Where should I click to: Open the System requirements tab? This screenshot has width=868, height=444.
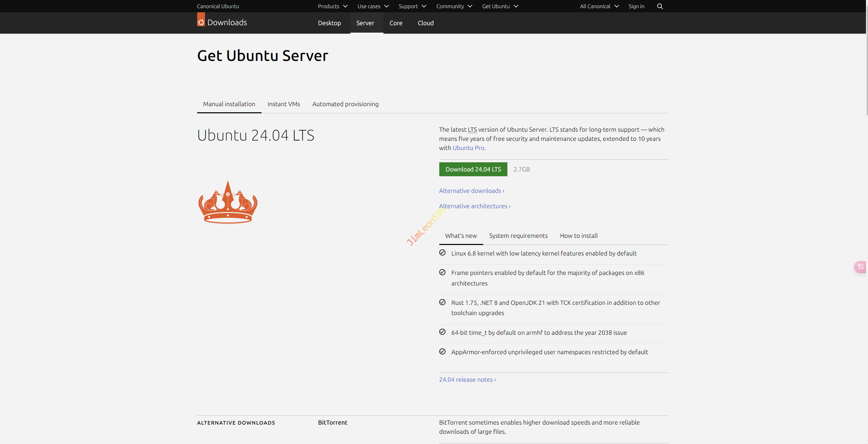pyautogui.click(x=518, y=236)
